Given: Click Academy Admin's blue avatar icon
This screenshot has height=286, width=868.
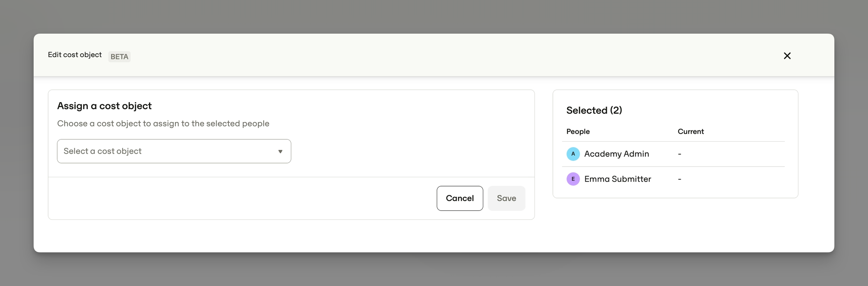Looking at the screenshot, I should (573, 154).
